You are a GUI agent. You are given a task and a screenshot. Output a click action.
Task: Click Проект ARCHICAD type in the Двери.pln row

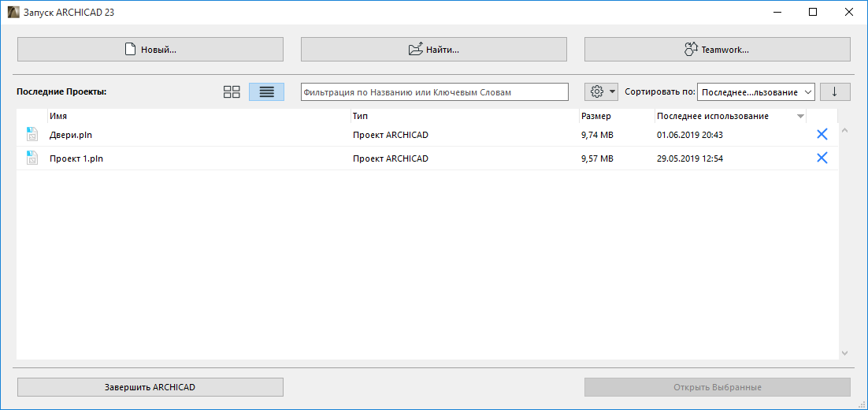(391, 135)
